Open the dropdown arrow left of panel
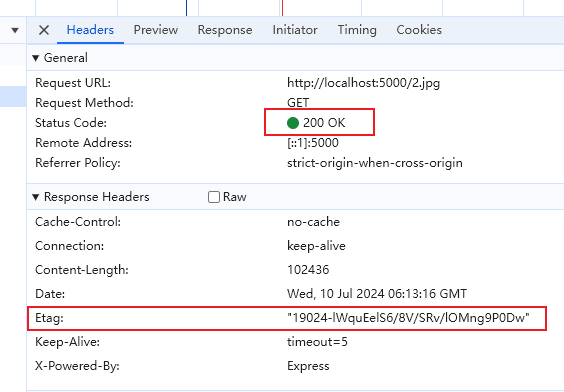 15,30
